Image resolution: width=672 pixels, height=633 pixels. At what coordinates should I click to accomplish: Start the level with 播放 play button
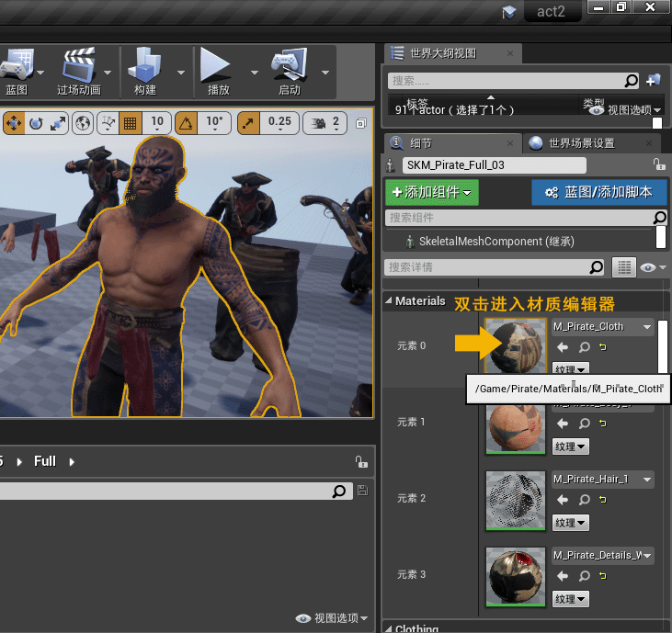point(218,72)
